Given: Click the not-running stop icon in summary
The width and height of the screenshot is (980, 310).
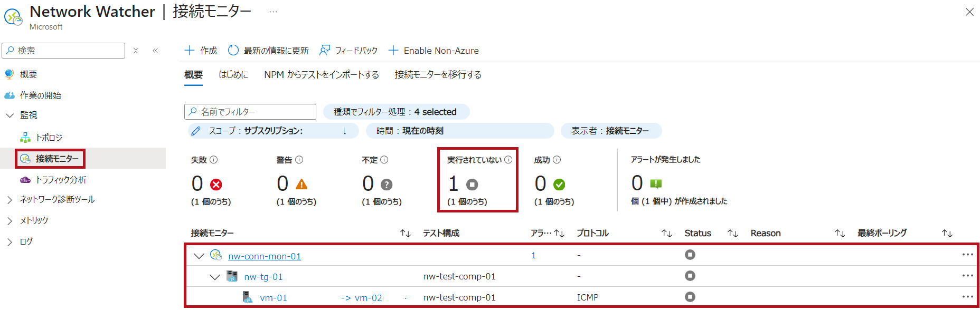Looking at the screenshot, I should click(472, 185).
